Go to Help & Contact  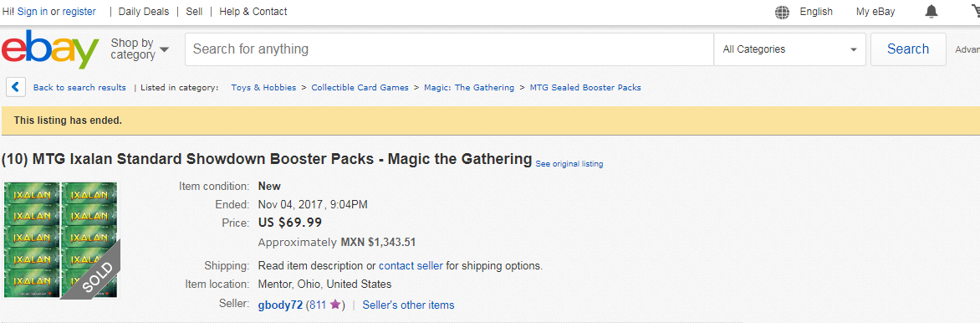point(253,11)
